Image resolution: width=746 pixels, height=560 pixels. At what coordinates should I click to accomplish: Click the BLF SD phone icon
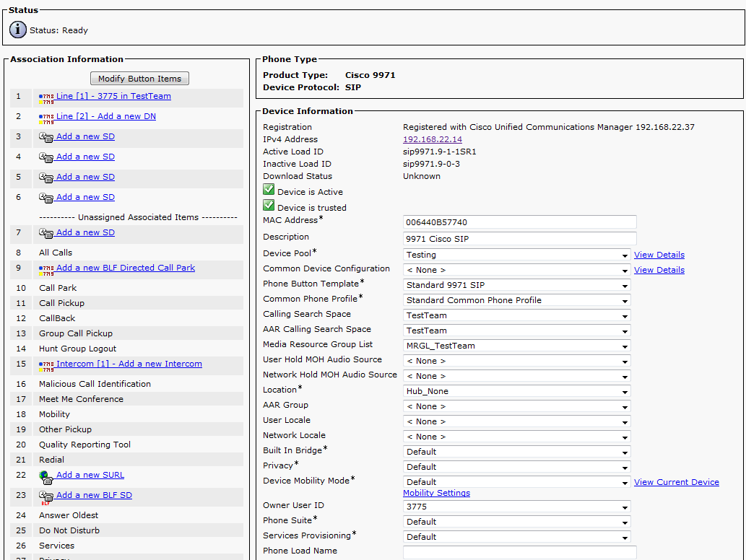point(46,496)
